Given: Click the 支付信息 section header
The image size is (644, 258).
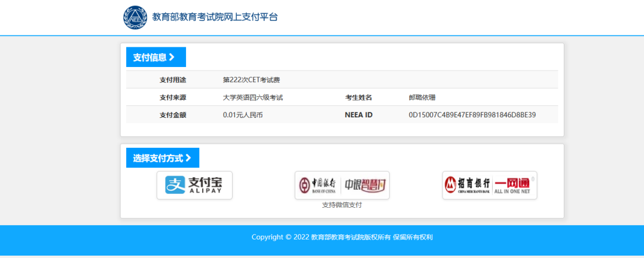Looking at the screenshot, I should tap(150, 57).
